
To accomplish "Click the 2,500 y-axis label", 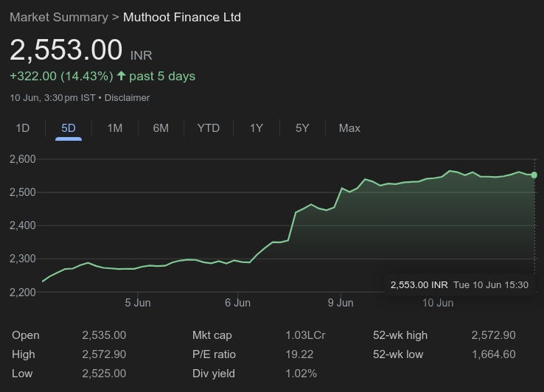I will coord(23,192).
